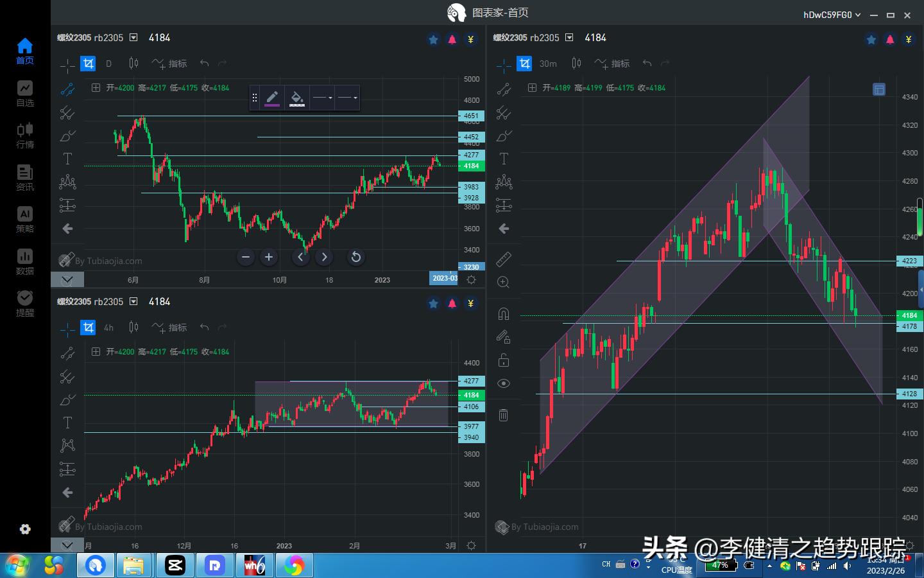Lock all drawings with the lock icon
Image resolution: width=924 pixels, height=578 pixels.
(504, 360)
